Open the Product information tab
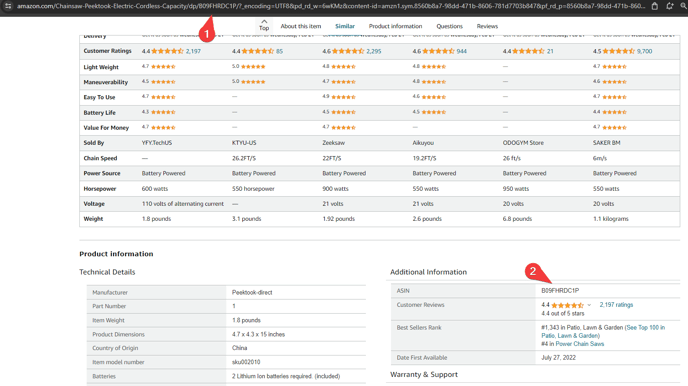Image resolution: width=688 pixels, height=386 pixels. click(395, 26)
